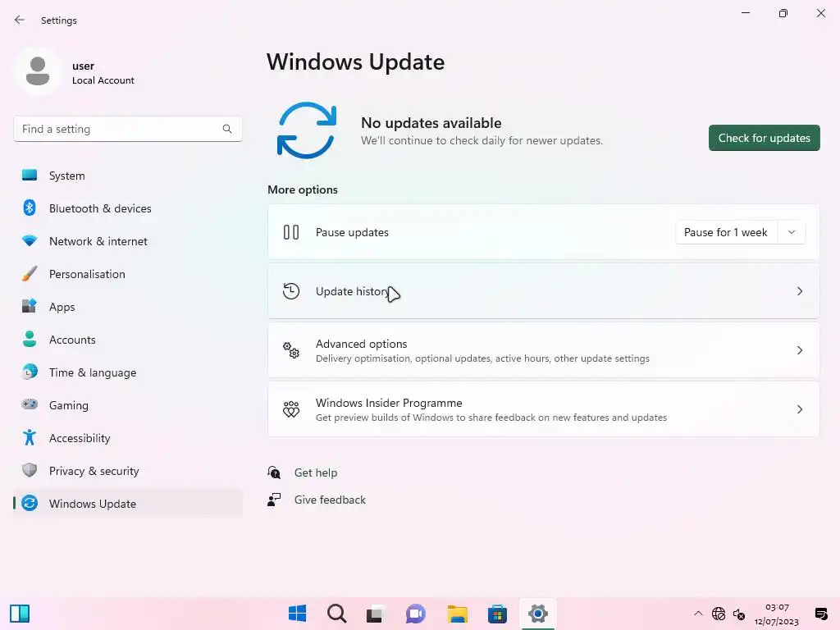The image size is (840, 630).
Task: Click the Gaming label in sidebar
Action: [x=69, y=405]
